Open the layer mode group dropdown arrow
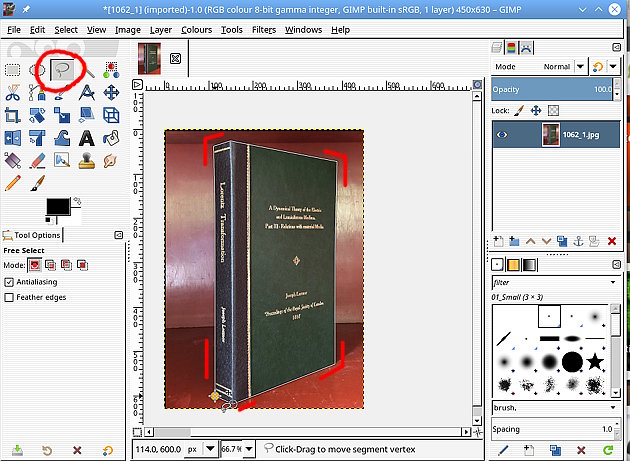This screenshot has height=461, width=630. 613,66
